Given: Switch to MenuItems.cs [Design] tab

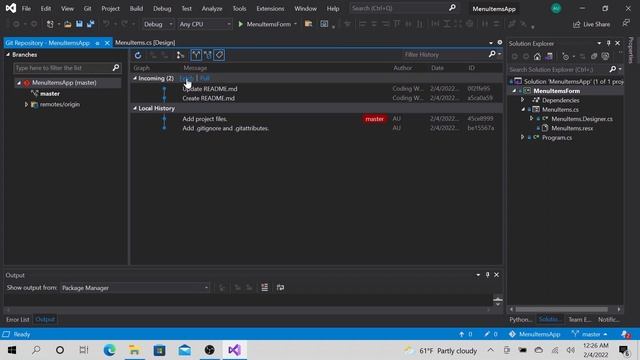Looking at the screenshot, I should click(x=145, y=42).
